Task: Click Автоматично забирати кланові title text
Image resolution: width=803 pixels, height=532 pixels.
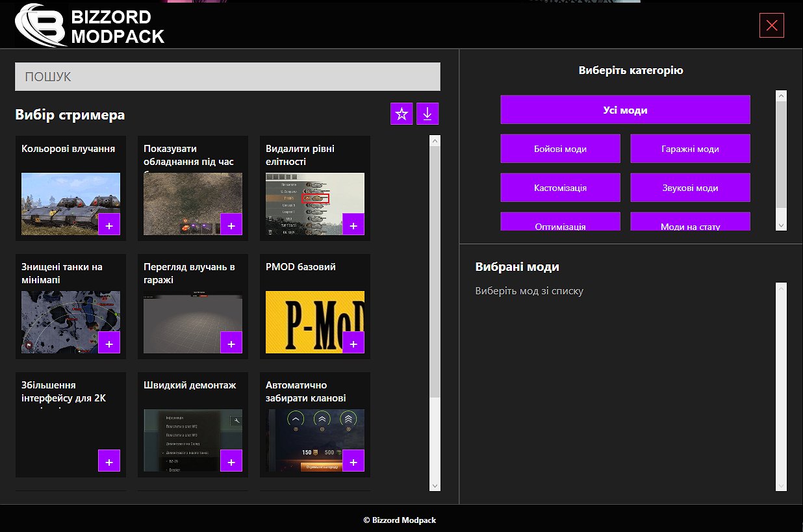Action: (x=306, y=392)
